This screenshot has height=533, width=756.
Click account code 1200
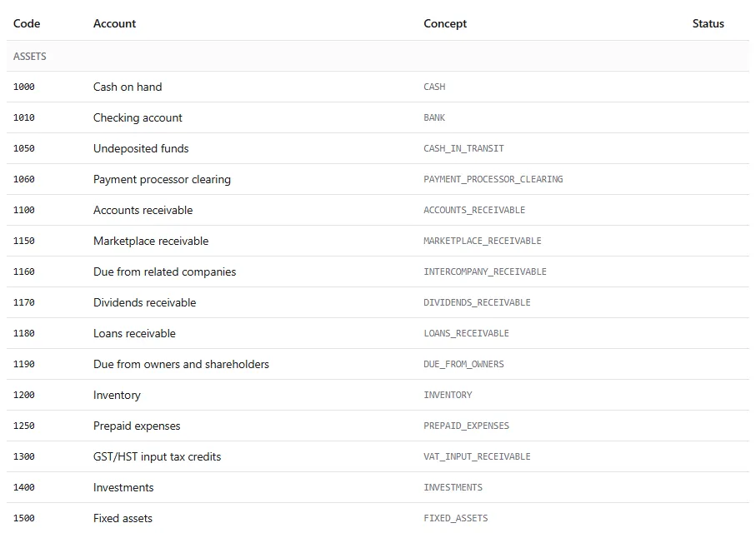click(23, 396)
